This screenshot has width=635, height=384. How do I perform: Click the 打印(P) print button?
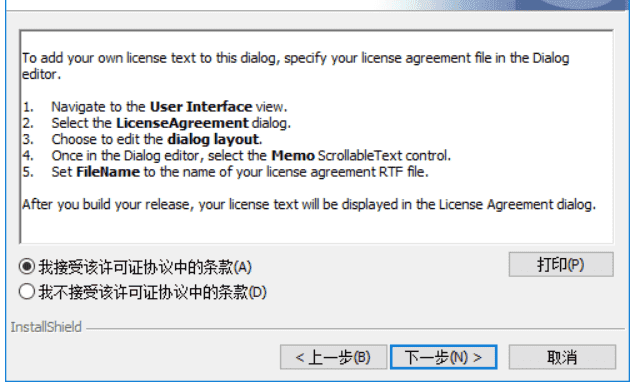(x=561, y=265)
